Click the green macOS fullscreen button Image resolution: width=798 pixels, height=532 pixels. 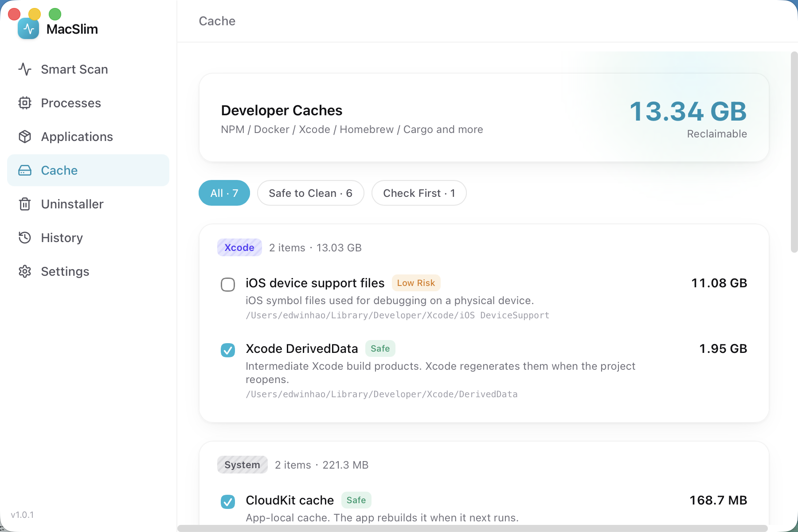pos(55,14)
